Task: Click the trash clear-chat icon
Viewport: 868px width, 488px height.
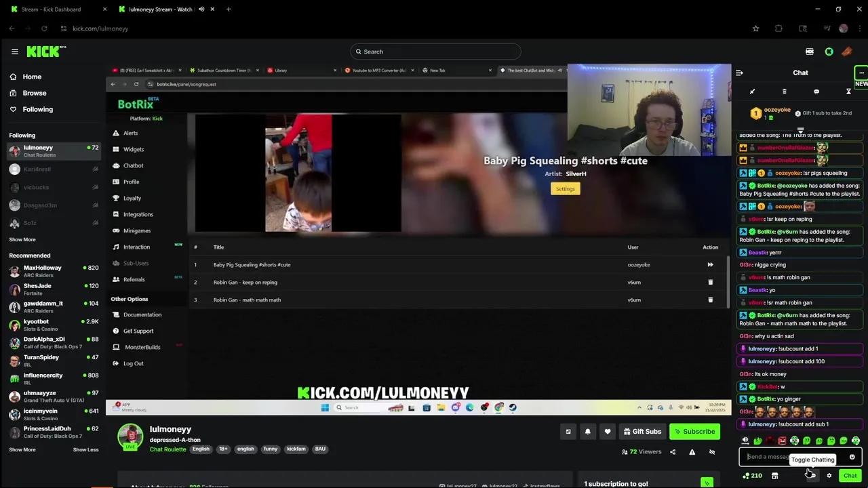Action: [784, 91]
